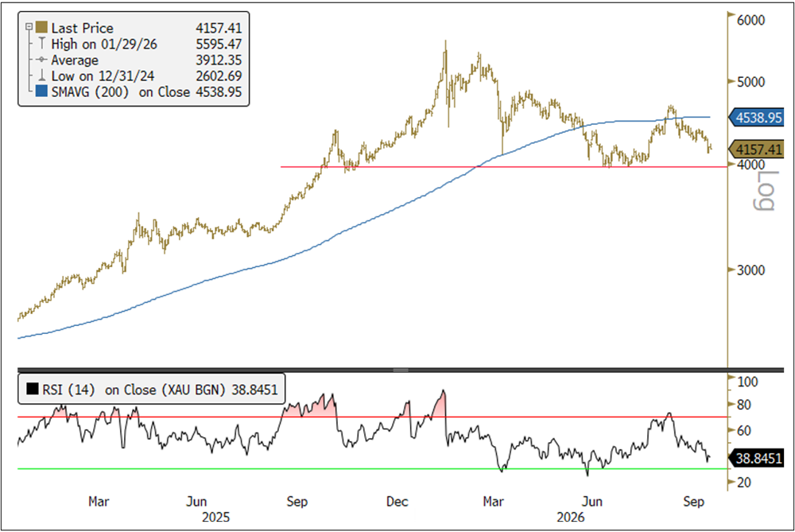
Task: Click the 100 RSI axis label
Action: [747, 382]
